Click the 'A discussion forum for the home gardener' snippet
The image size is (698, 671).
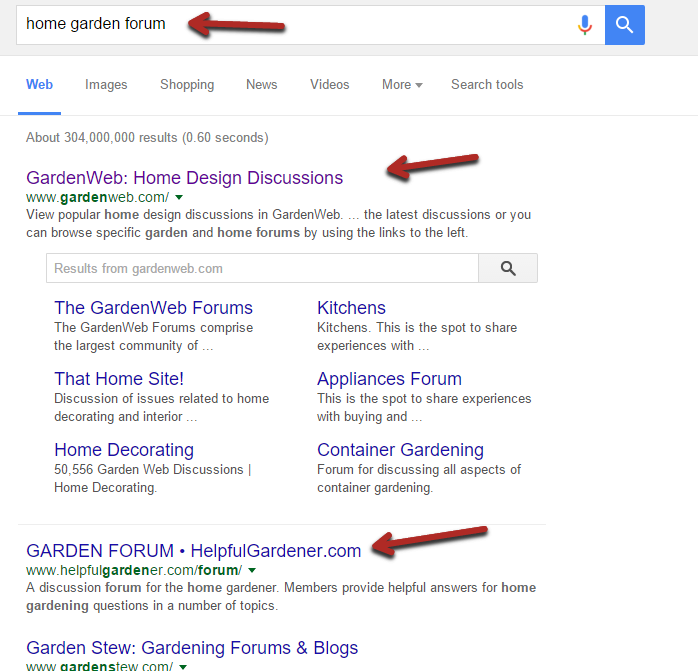coord(281,597)
